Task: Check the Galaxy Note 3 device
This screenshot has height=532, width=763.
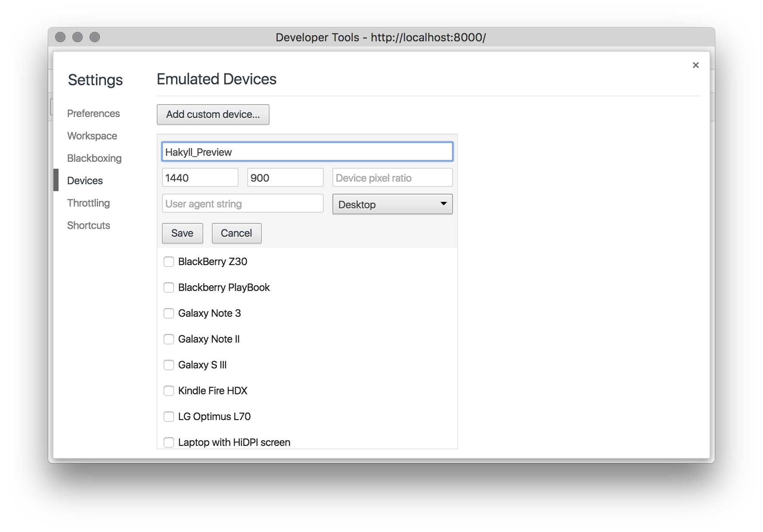Action: 169,313
